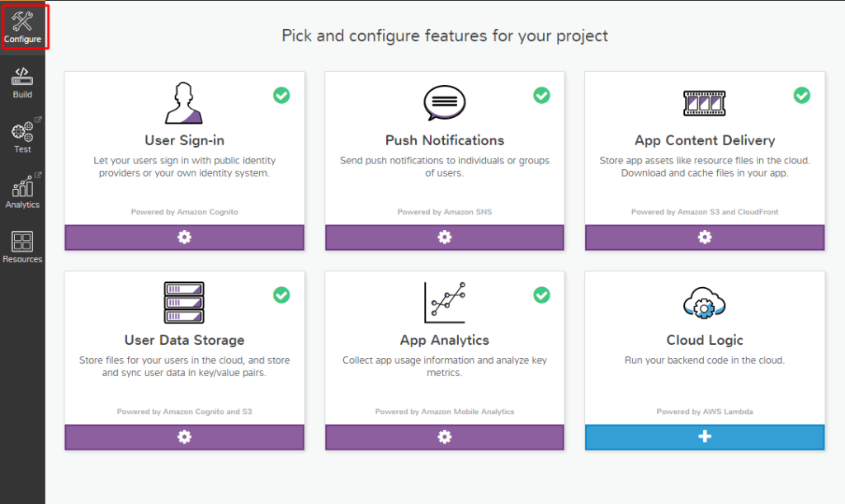The image size is (845, 504).
Task: Click the User Data Storage server icon
Action: [x=184, y=303]
